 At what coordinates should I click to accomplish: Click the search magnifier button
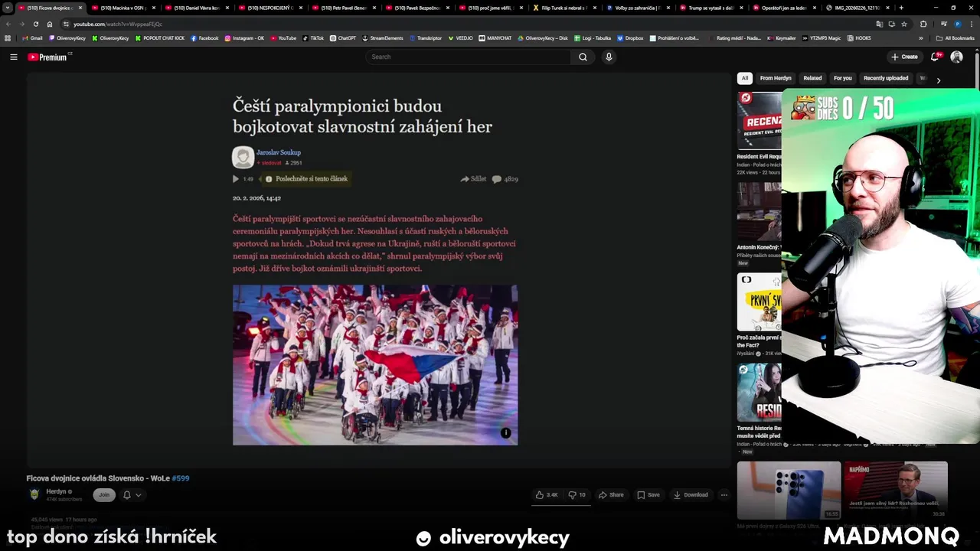pos(583,57)
